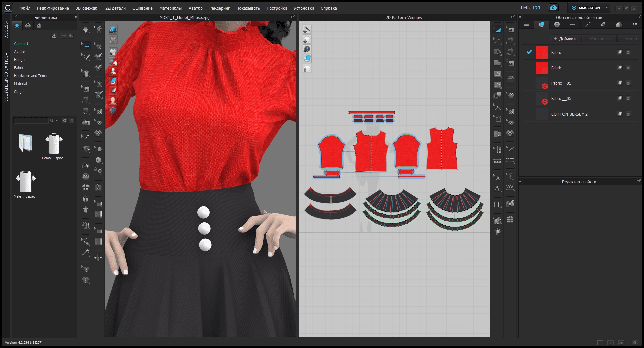The height and width of the screenshot is (348, 644).
Task: Click the Library search input field
Action: tap(31, 121)
